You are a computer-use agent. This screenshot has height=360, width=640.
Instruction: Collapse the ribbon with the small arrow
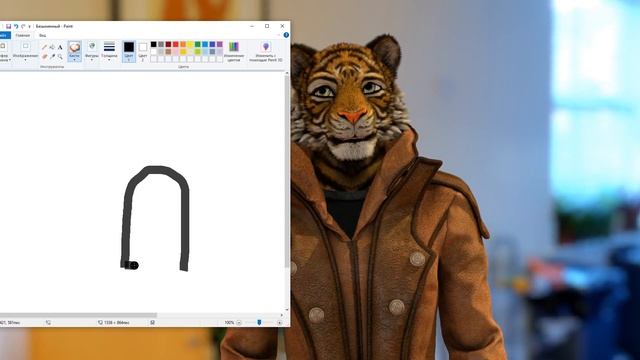click(279, 35)
